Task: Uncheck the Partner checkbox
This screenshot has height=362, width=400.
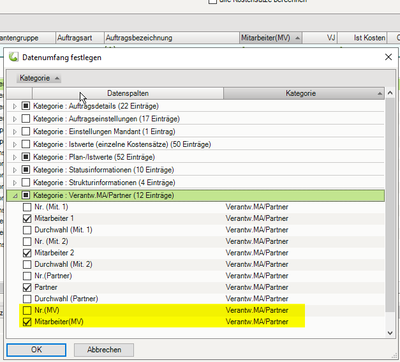Action: click(x=27, y=287)
